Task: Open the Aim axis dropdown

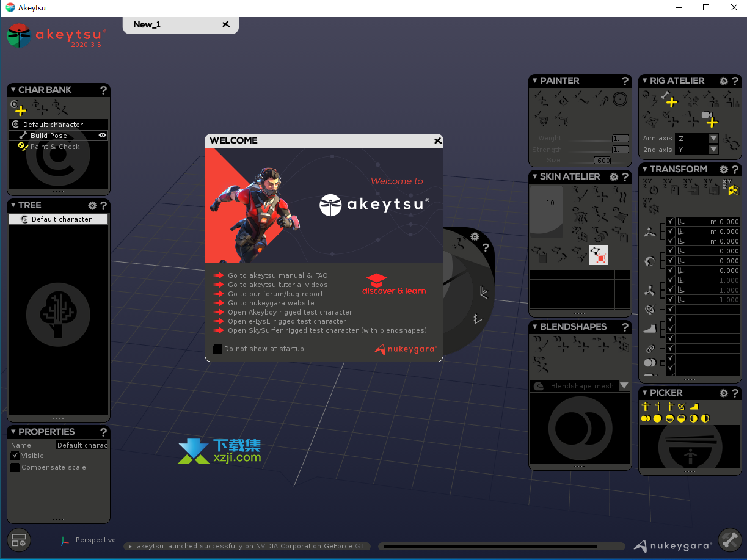Action: [713, 139]
